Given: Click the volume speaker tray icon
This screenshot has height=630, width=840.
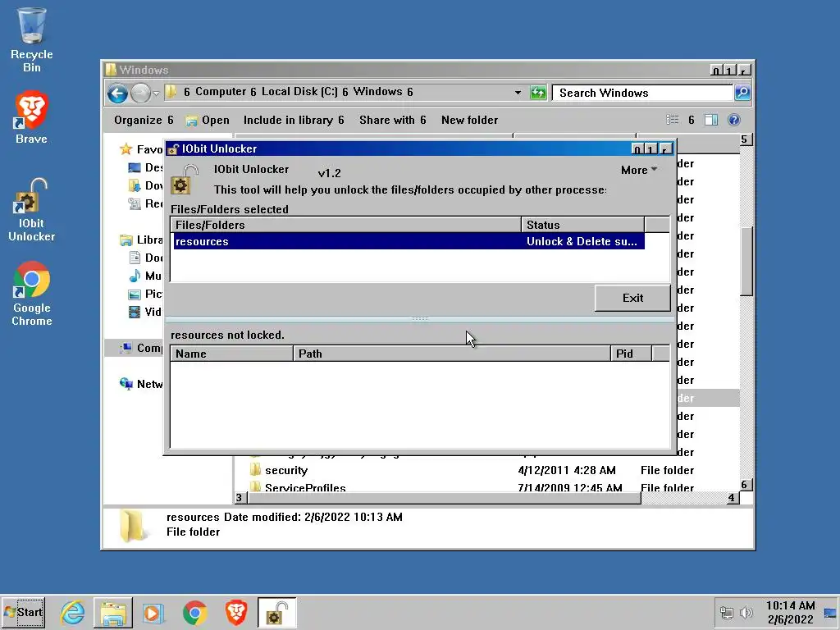Looking at the screenshot, I should coord(746,612).
